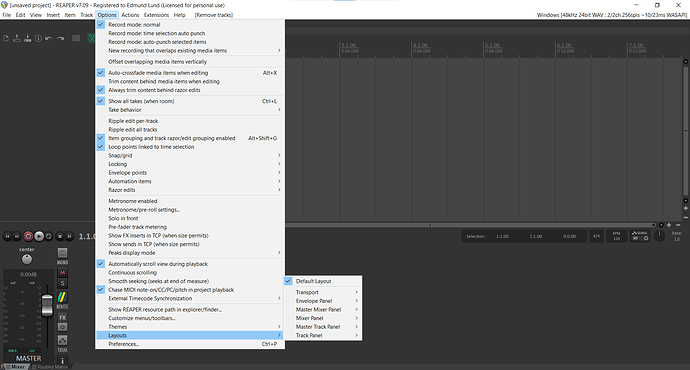Viewport: 690px width, 370px height.
Task: Open the master Trim envelope button
Action: [x=62, y=340]
